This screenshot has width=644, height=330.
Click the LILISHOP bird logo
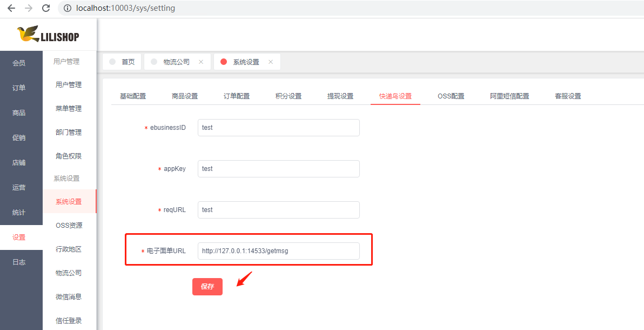coord(48,34)
